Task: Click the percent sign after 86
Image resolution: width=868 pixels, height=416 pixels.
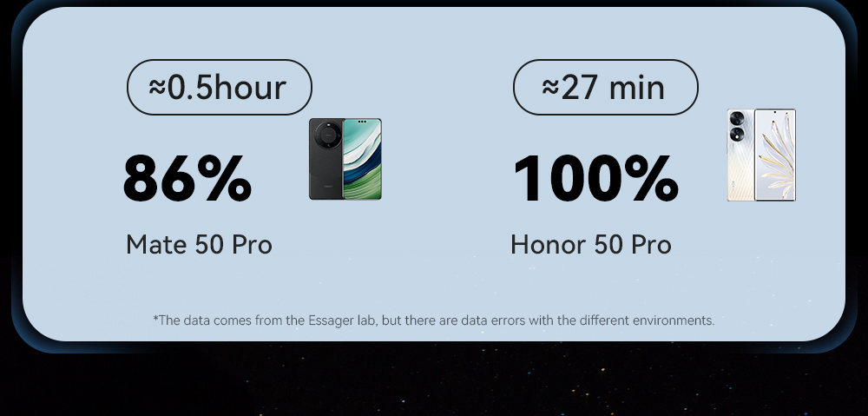Action: pyautogui.click(x=221, y=179)
